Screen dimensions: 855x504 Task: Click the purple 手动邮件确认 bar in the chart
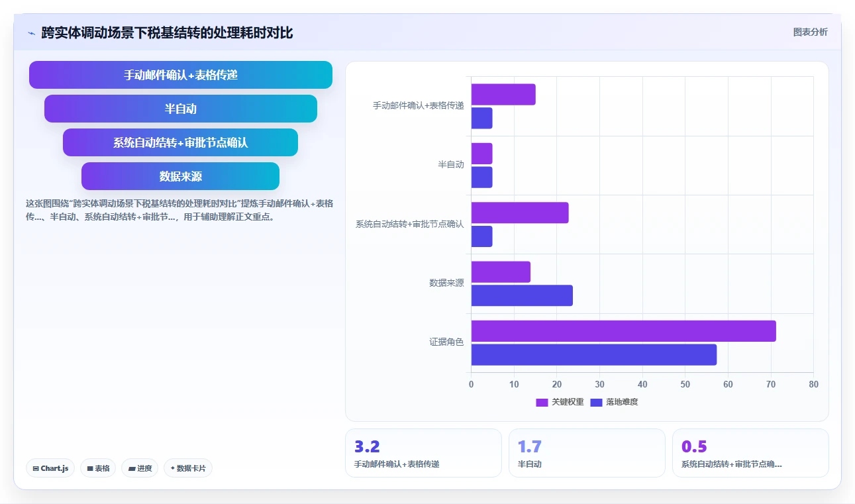tap(503, 95)
